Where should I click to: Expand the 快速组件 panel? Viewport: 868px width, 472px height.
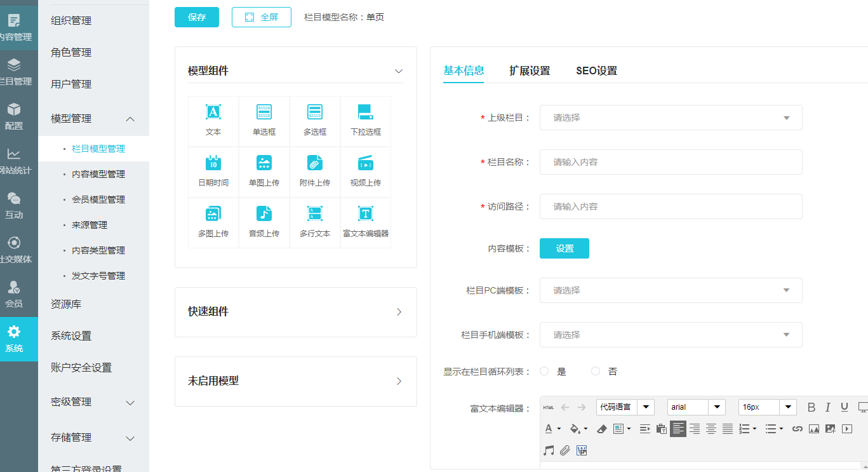click(x=295, y=312)
